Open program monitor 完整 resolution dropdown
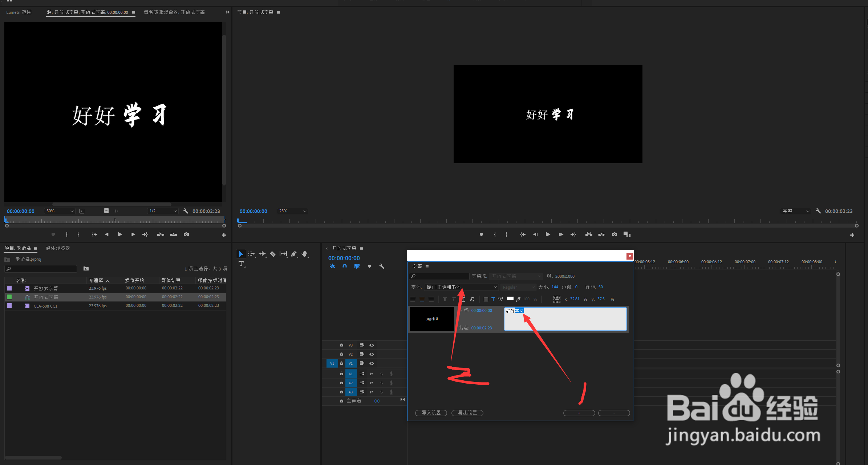Viewport: 868px width, 465px height. click(x=795, y=211)
